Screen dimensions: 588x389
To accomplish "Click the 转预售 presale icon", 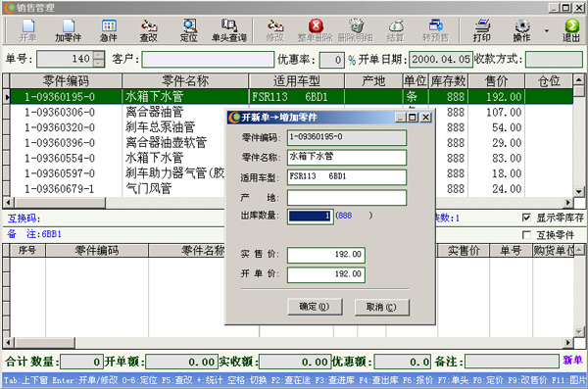I will 436,30.
